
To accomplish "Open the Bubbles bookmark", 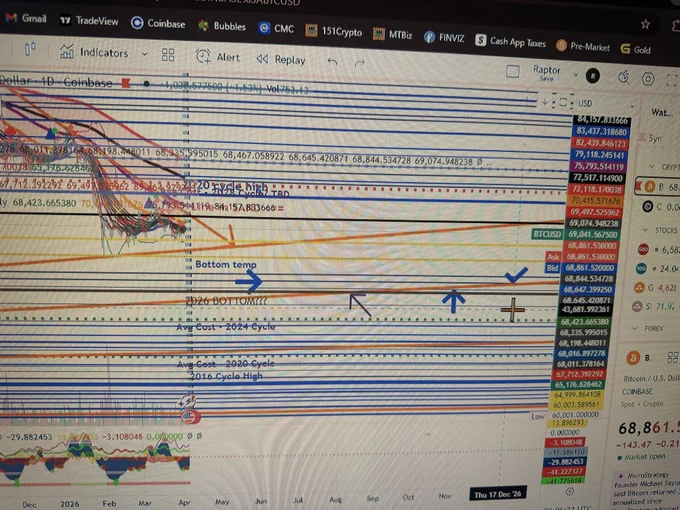I will tap(222, 26).
